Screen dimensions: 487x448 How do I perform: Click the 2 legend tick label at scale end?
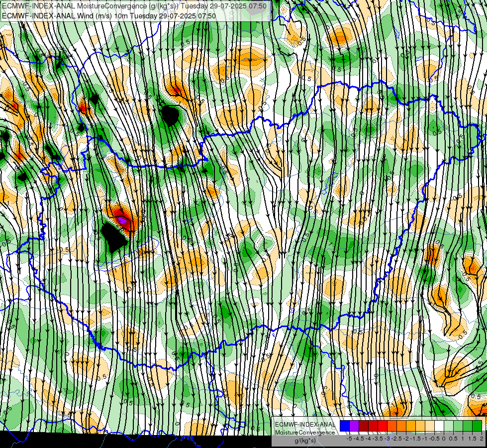coord(482,439)
